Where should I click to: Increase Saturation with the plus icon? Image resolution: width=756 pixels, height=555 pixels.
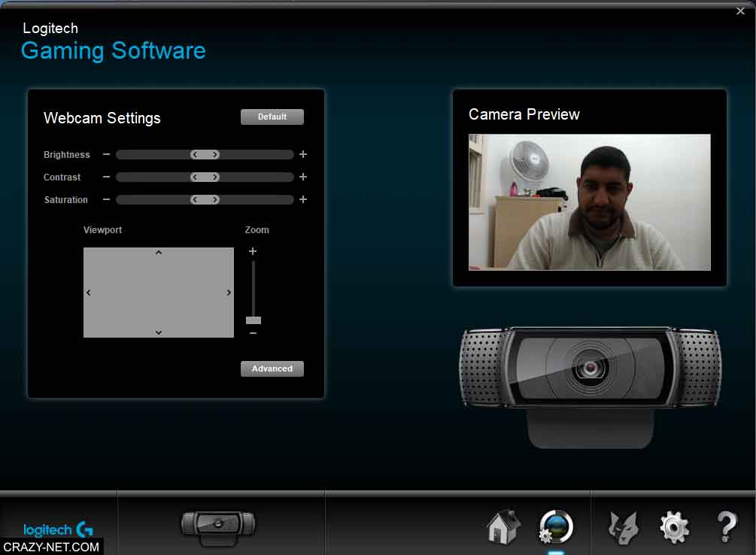pyautogui.click(x=303, y=199)
